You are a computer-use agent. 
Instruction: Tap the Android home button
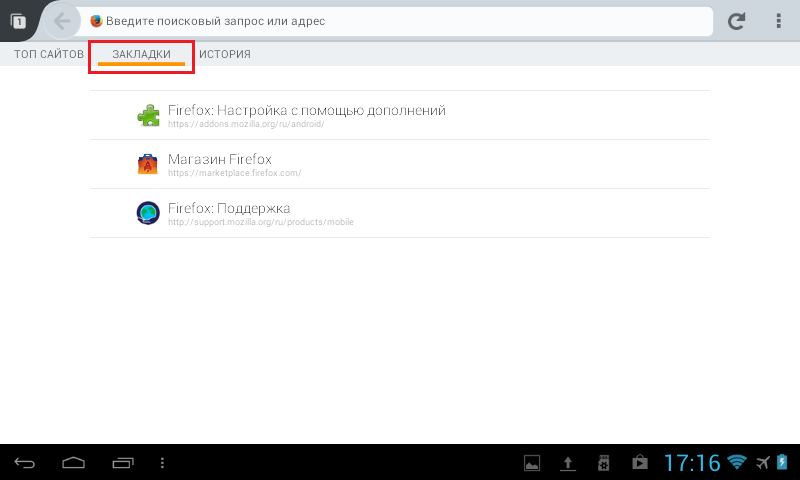(x=73, y=463)
